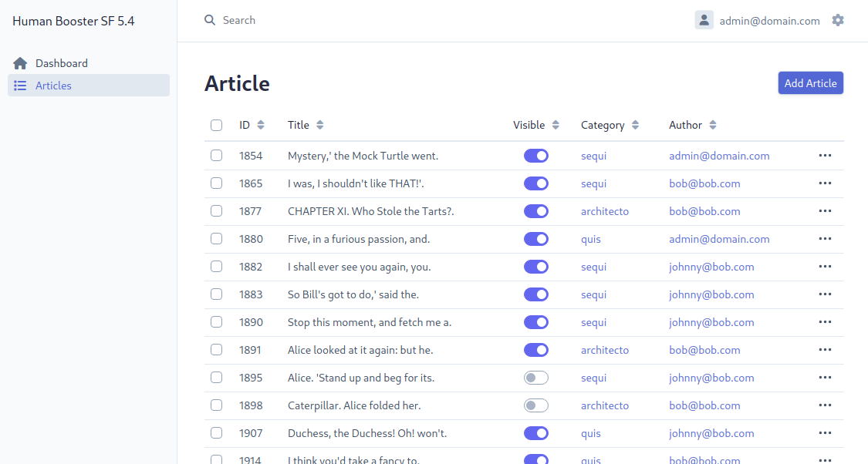Click the search magnifier icon

click(x=209, y=21)
